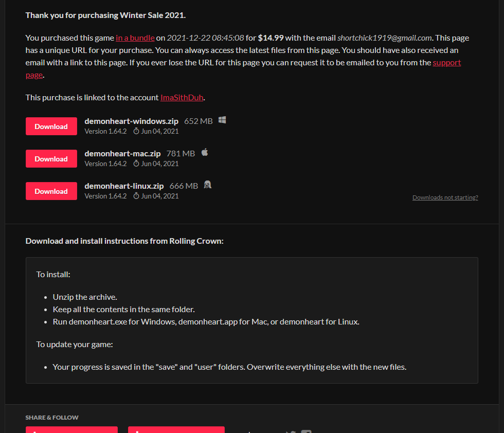Click the Twitter share icon
This screenshot has height=433, width=504.
click(x=291, y=431)
